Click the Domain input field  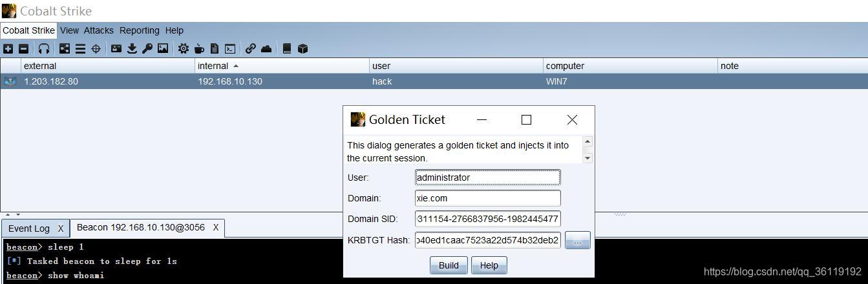[x=488, y=198]
